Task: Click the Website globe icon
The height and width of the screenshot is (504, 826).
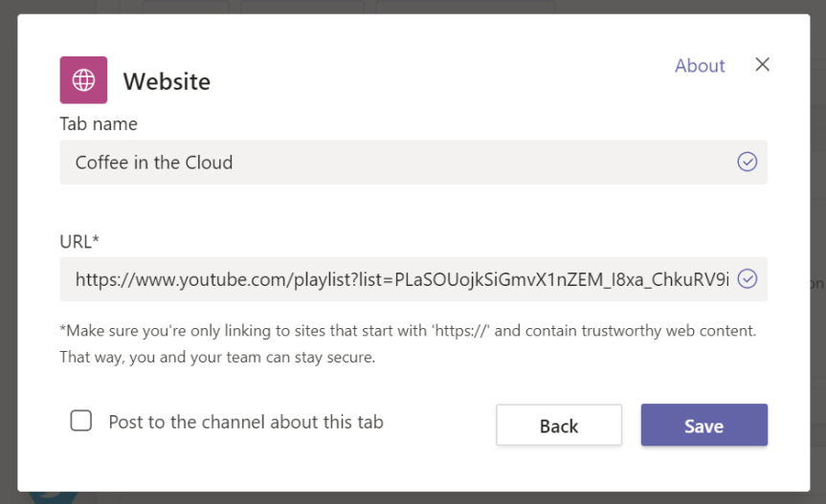Action: [x=83, y=79]
